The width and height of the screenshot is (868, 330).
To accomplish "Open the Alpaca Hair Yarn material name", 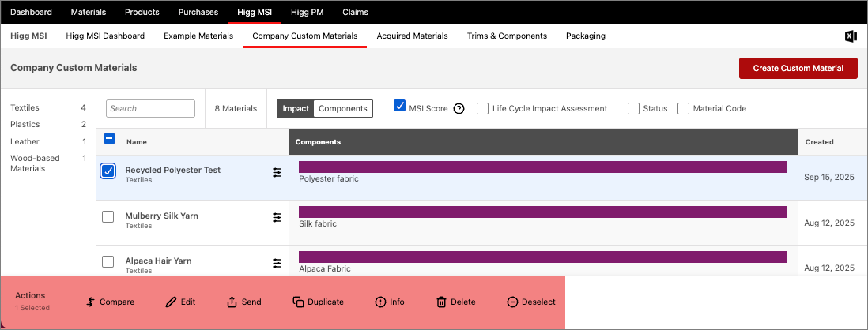I will [158, 261].
